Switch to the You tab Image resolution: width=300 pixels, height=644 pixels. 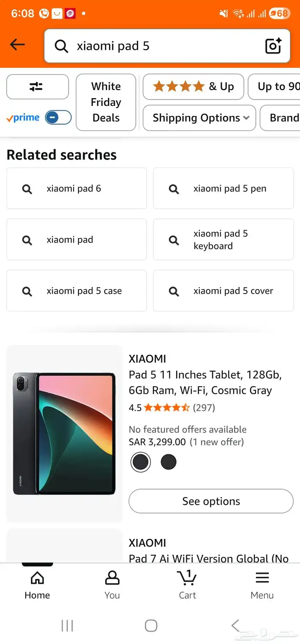[112, 584]
